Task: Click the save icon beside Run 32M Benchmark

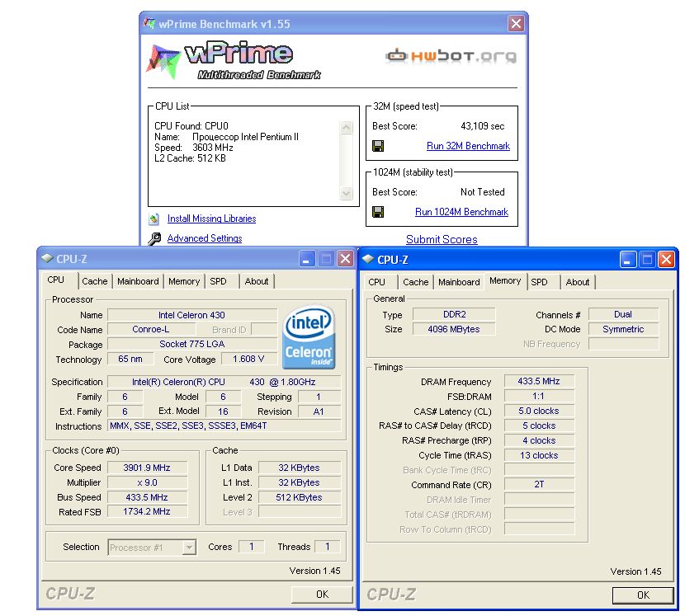Action: pos(378,146)
